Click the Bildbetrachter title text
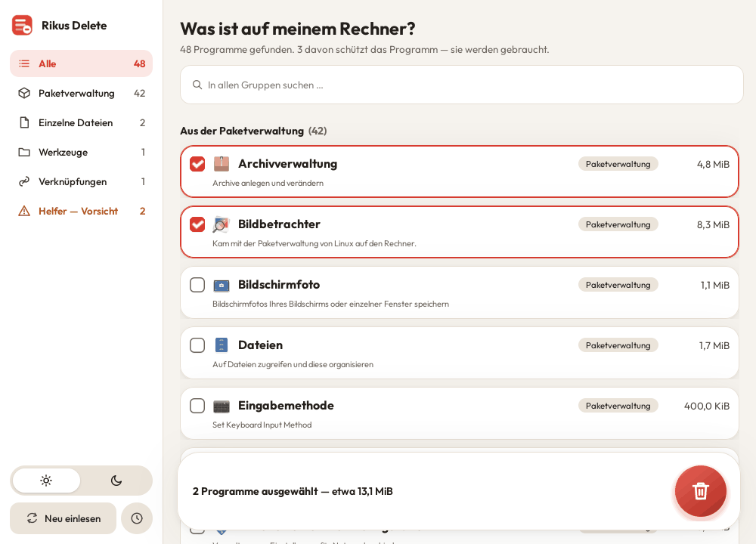The height and width of the screenshot is (544, 756). point(279,224)
